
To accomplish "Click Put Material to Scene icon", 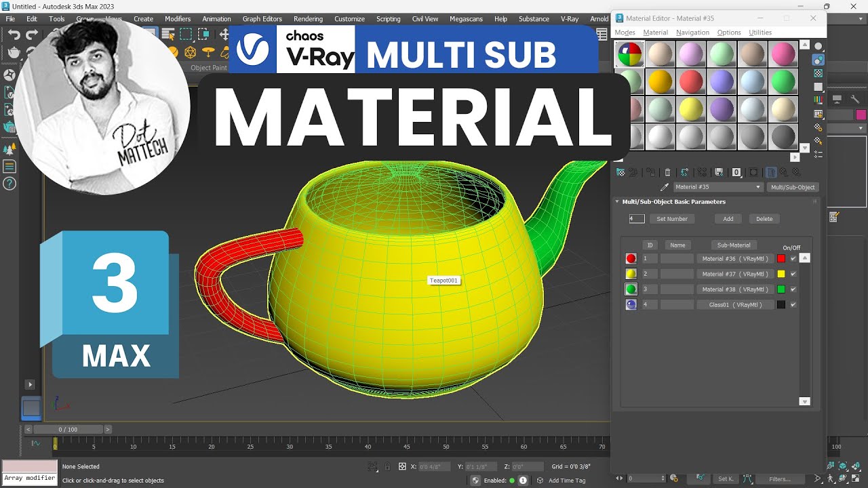I will 633,172.
